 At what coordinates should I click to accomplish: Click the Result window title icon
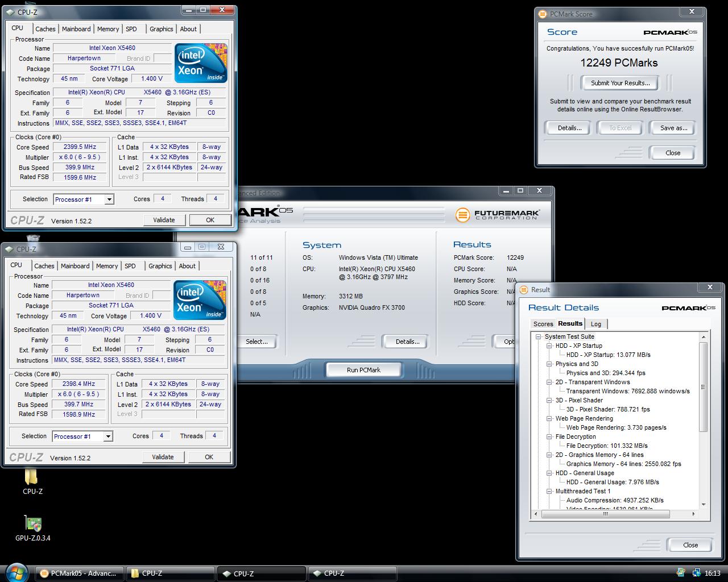(x=524, y=289)
